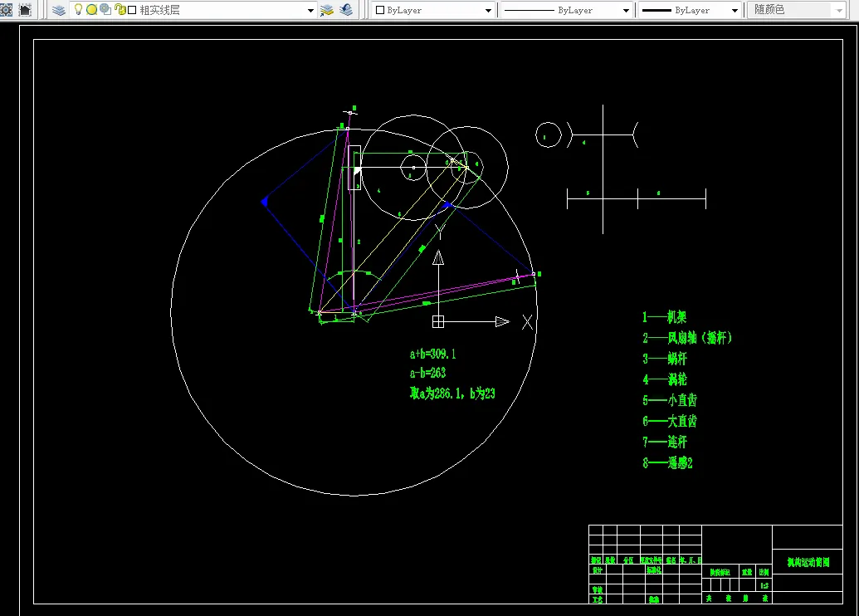Screen dimensions: 859x616
Task: Select legend entry 3——蜗杆
Action: 665,359
